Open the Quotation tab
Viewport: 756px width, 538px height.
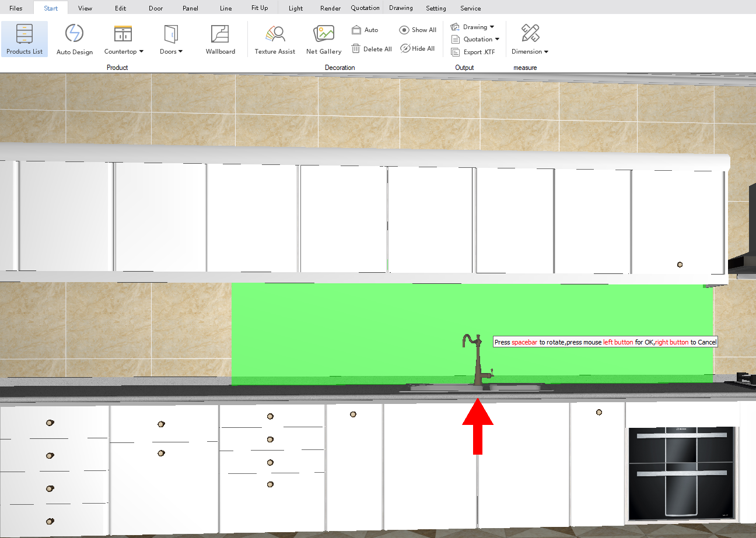tap(365, 8)
